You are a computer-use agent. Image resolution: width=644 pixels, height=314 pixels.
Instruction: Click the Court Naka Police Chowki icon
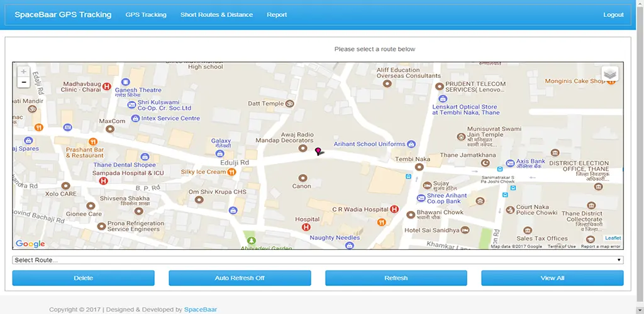click(x=510, y=210)
